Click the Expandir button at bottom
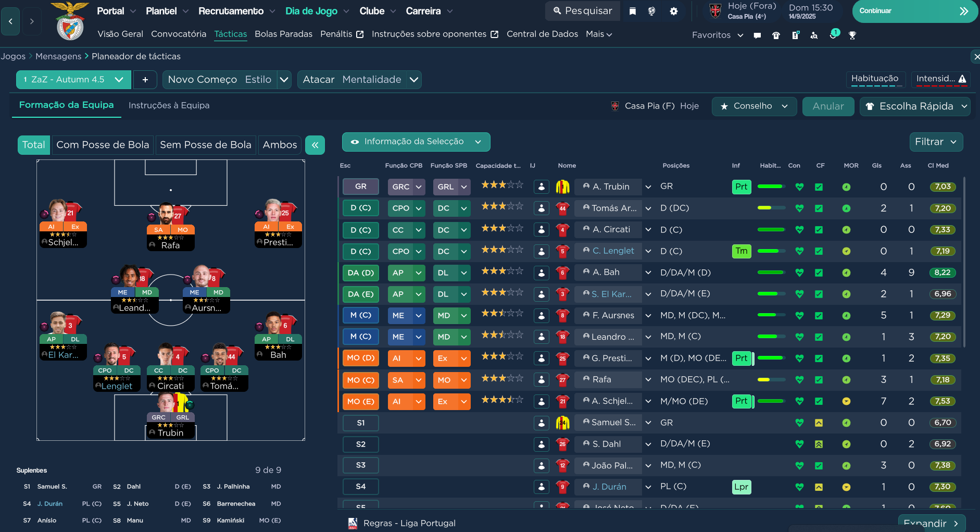This screenshot has width=980, height=532. tap(932, 523)
